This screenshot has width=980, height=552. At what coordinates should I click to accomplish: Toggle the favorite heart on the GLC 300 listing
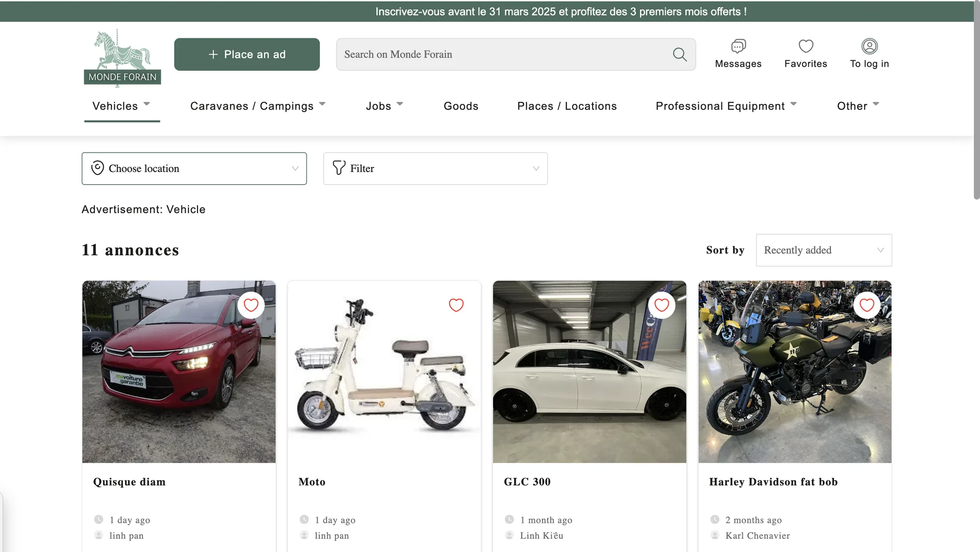(661, 305)
